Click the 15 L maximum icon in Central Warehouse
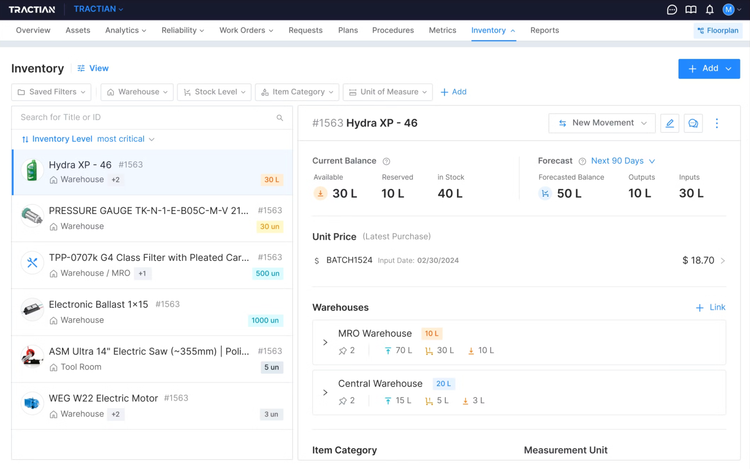Image resolution: width=750 pixels, height=469 pixels. click(x=388, y=401)
